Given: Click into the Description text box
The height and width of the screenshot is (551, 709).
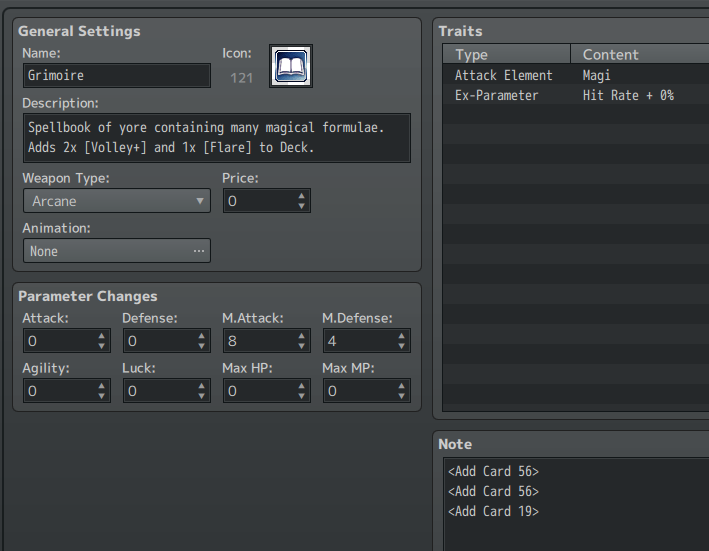Looking at the screenshot, I should 217,138.
